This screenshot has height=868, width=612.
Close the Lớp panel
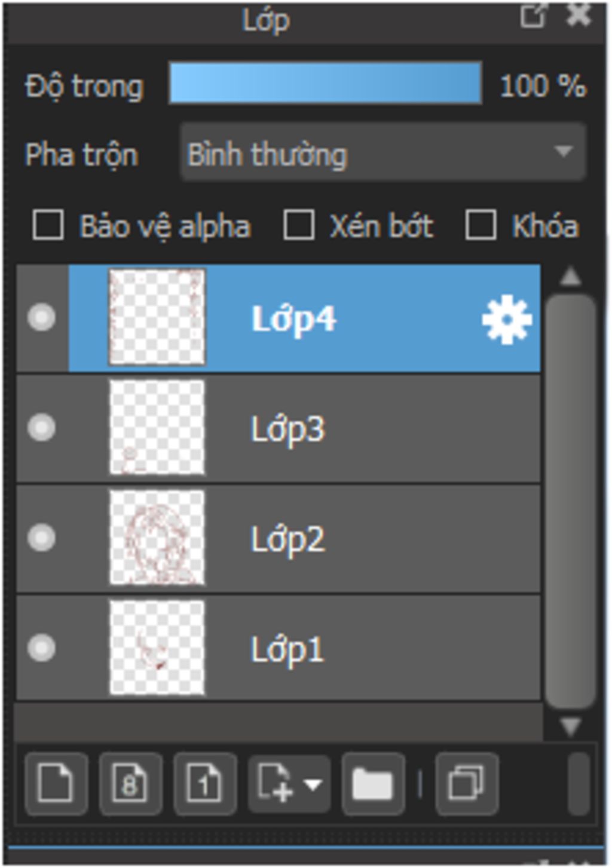[x=579, y=16]
